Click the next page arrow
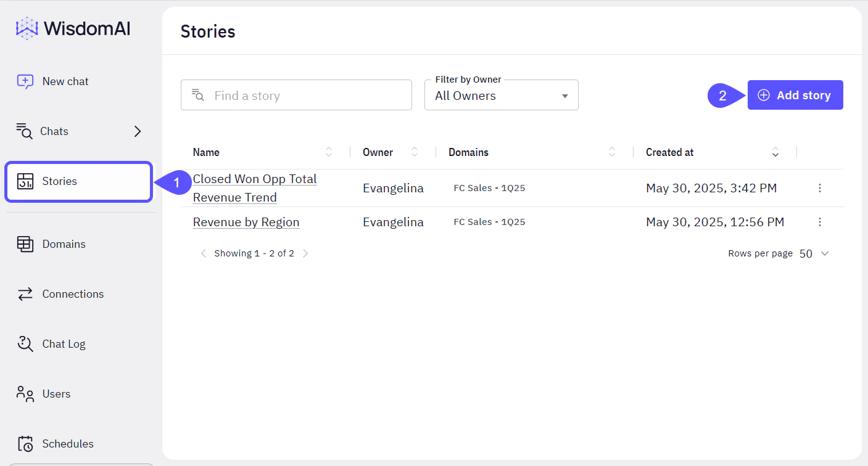 point(305,253)
